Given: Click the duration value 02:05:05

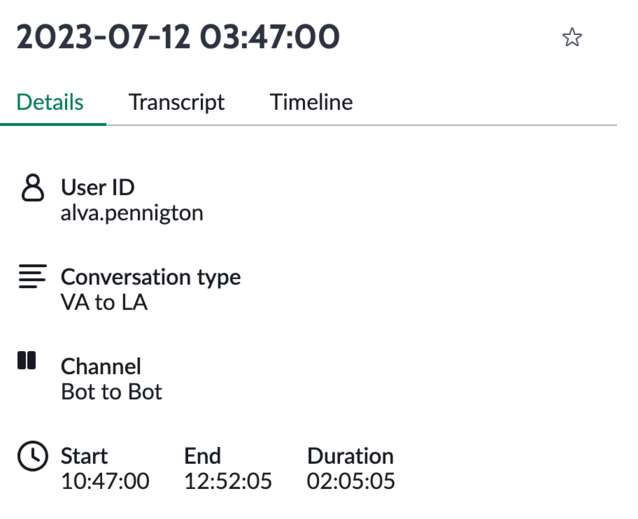Looking at the screenshot, I should click(x=351, y=481).
